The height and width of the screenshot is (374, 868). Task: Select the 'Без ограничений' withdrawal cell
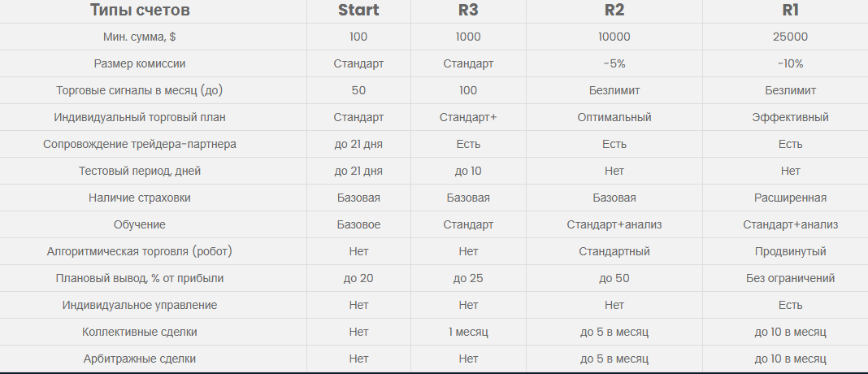pyautogui.click(x=790, y=278)
